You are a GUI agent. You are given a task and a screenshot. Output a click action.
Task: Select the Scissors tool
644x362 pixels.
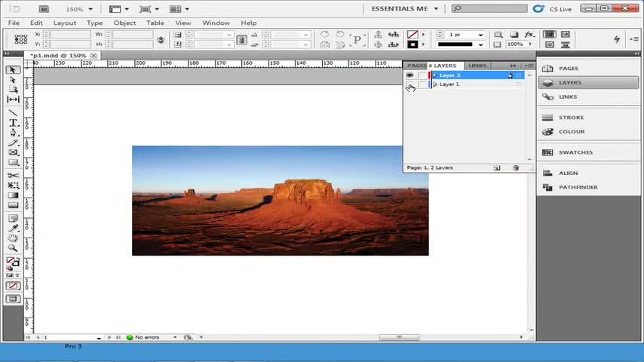click(13, 175)
